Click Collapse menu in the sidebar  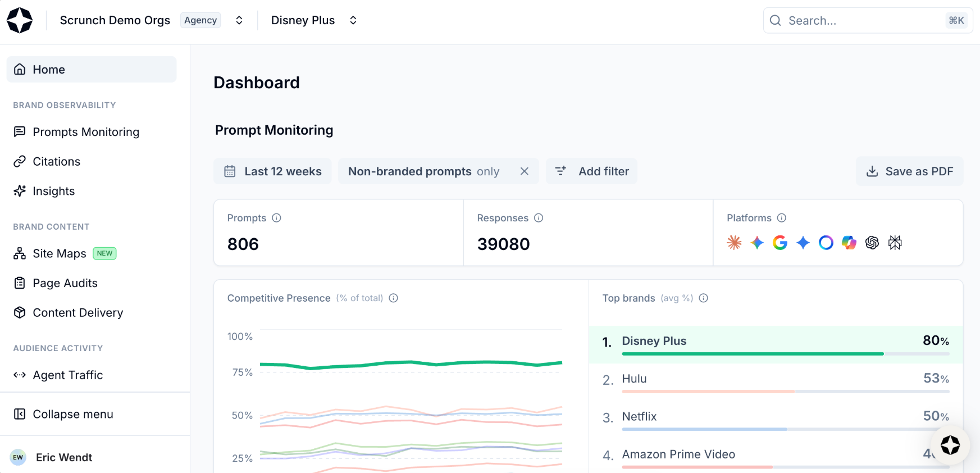[x=92, y=414]
